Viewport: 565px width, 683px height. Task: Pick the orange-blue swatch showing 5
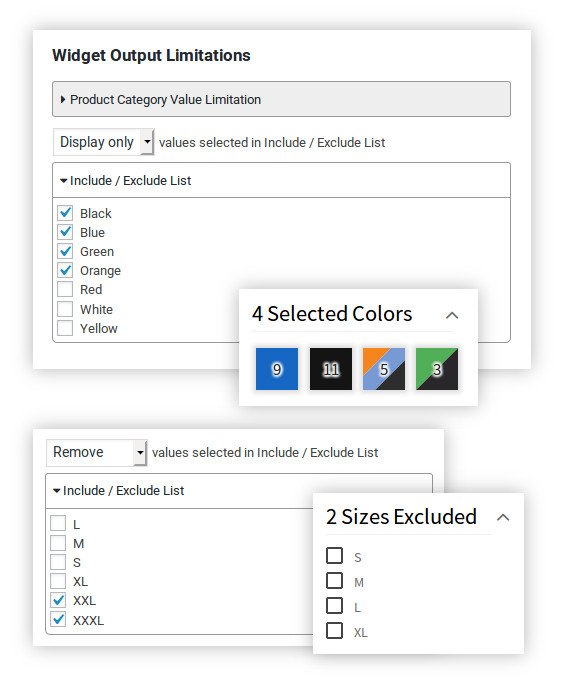pyautogui.click(x=384, y=369)
